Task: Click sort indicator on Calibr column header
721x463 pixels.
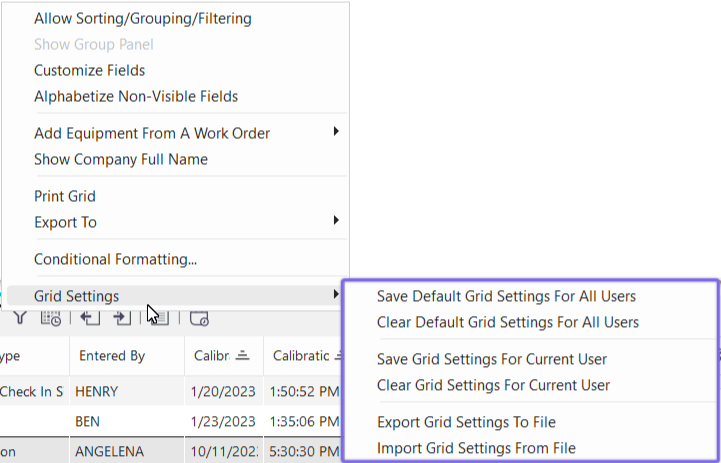Action: pos(243,356)
